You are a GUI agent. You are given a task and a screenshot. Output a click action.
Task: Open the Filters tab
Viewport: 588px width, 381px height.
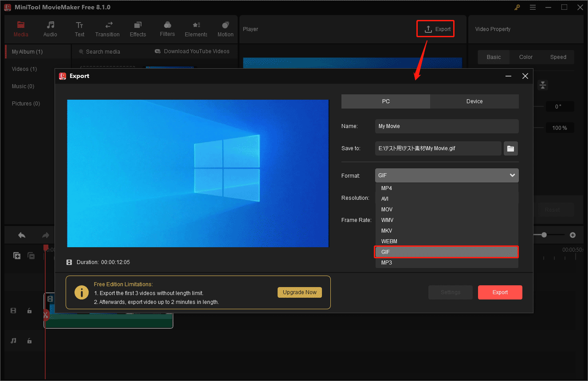[x=167, y=29]
